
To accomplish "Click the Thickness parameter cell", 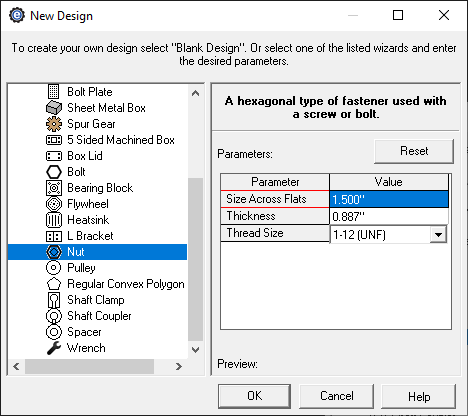I will pyautogui.click(x=275, y=216).
